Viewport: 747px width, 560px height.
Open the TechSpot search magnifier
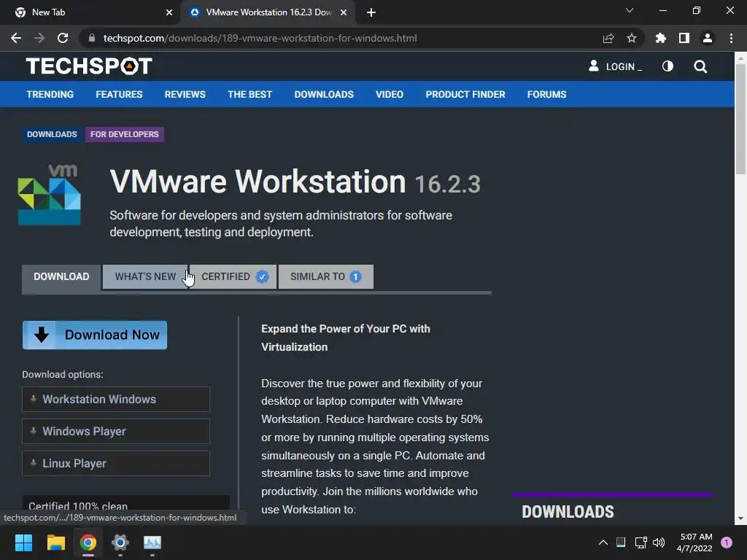[700, 66]
